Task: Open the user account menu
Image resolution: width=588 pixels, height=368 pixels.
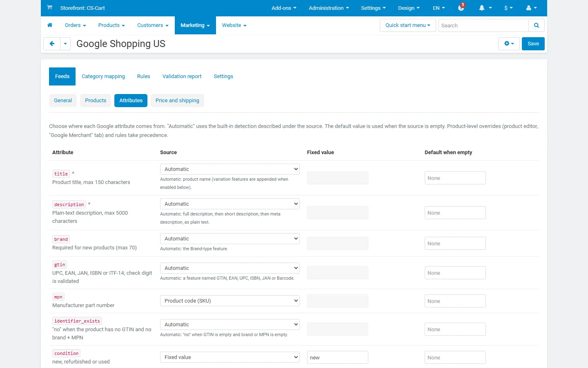Action: 531,8
